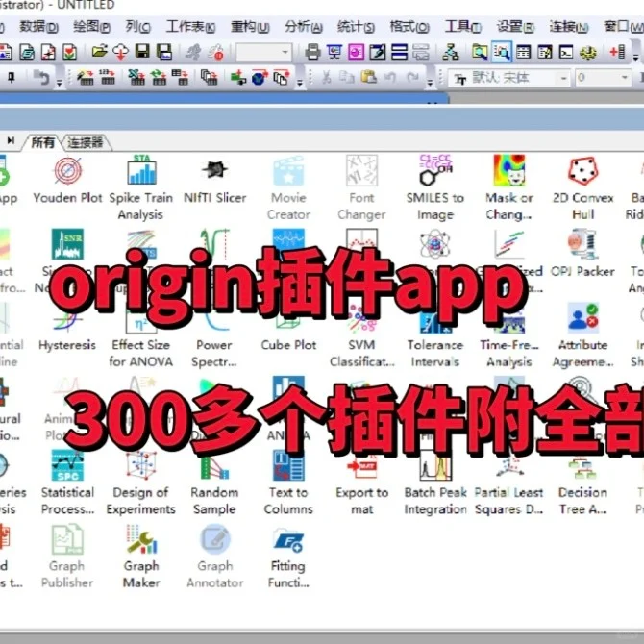Expand the overflow arrow after the undo icon
Viewport: 644px width, 644px height.
click(x=60, y=82)
